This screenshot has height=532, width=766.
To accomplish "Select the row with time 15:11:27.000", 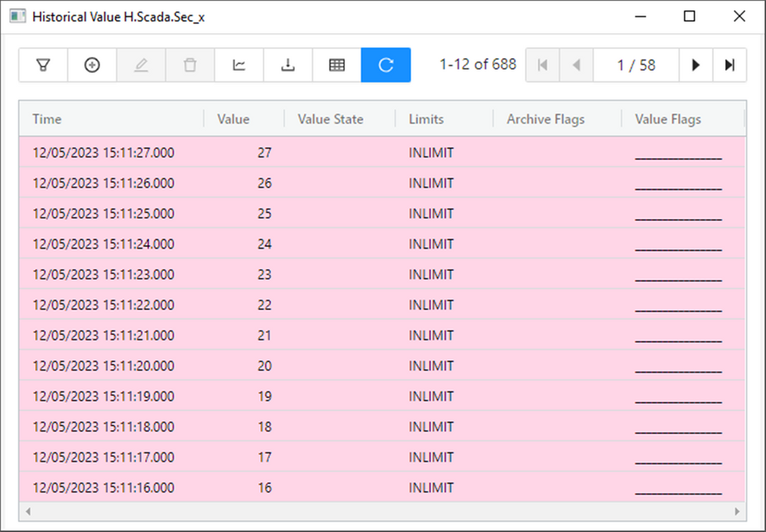I will click(x=103, y=153).
